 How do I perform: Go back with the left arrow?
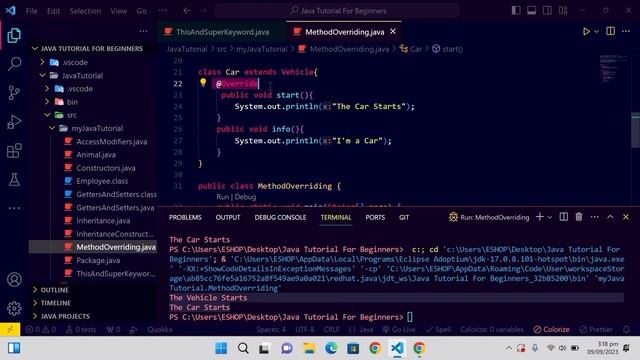tap(187, 11)
